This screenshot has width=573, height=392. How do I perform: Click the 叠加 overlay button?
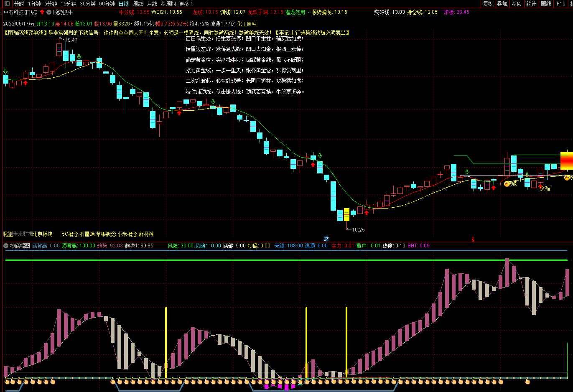coord(502,4)
